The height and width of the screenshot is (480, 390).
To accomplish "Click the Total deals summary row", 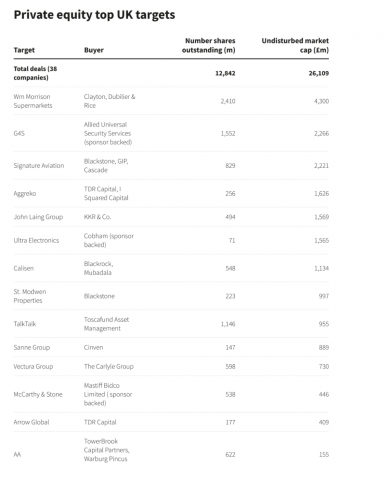I will 171,73.
